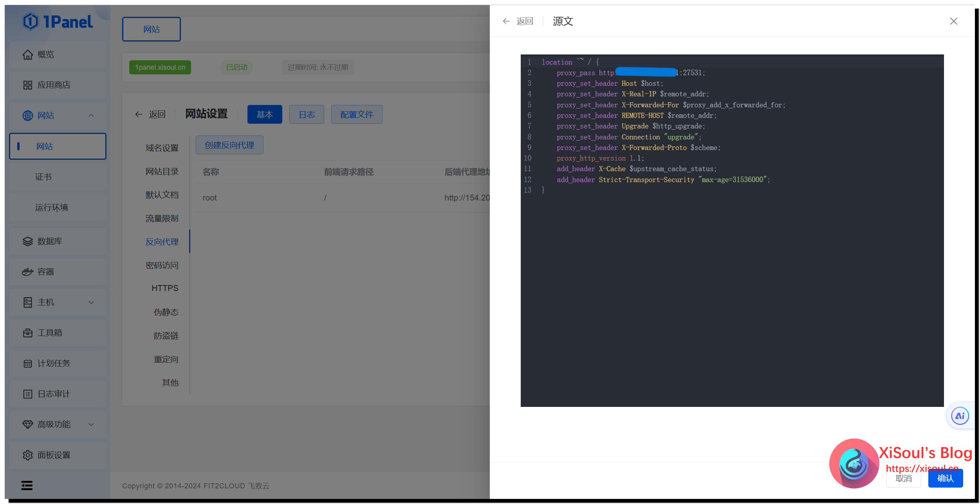This screenshot has height=504, width=980.
Task: Click the back arrow beside 网站设置
Action: pyautogui.click(x=139, y=114)
